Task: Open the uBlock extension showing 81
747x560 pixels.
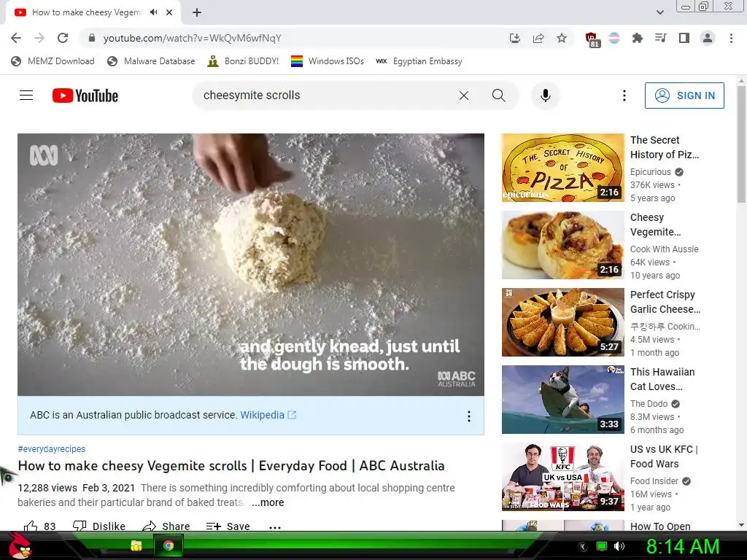Action: (592, 39)
